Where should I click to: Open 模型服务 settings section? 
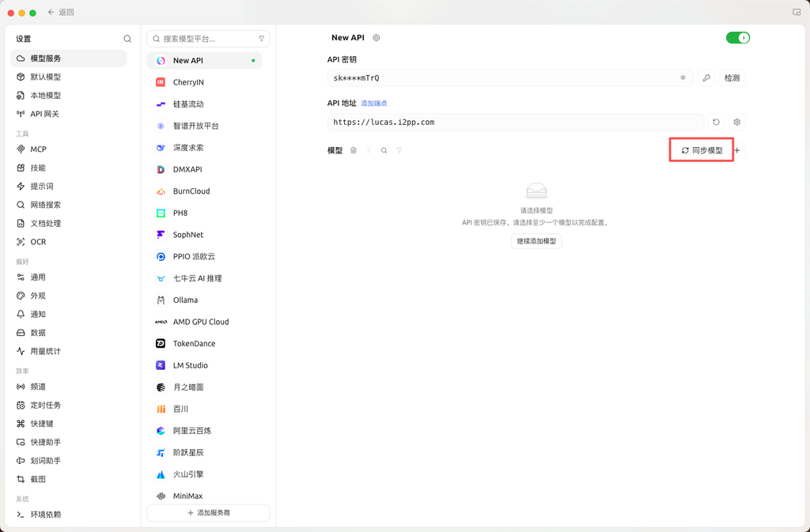[x=68, y=58]
